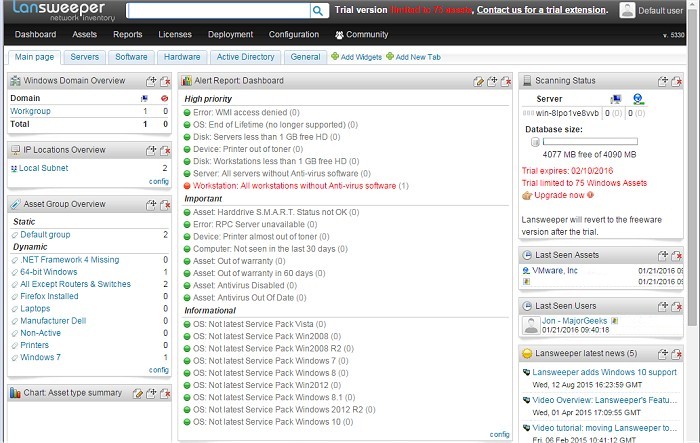
Task: Click the search magnifier icon
Action: 317,11
